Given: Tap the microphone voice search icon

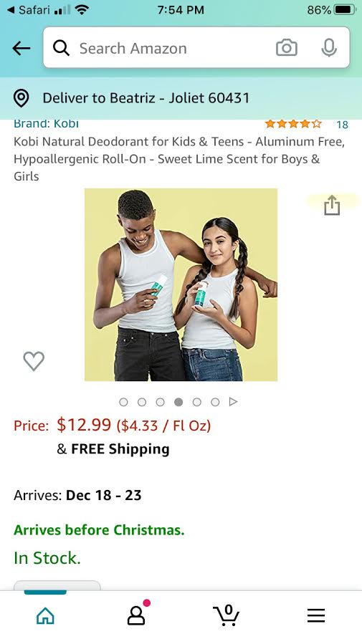Looking at the screenshot, I should [x=329, y=48].
